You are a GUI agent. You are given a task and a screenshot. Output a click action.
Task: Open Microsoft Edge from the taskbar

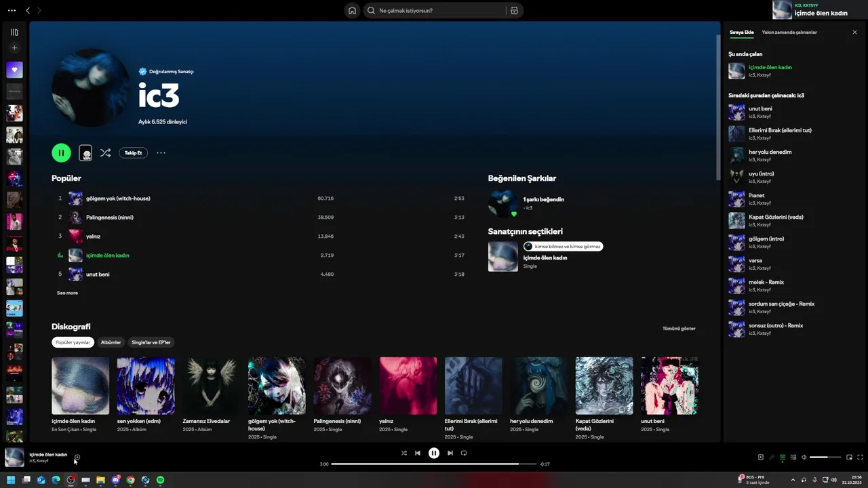56,480
